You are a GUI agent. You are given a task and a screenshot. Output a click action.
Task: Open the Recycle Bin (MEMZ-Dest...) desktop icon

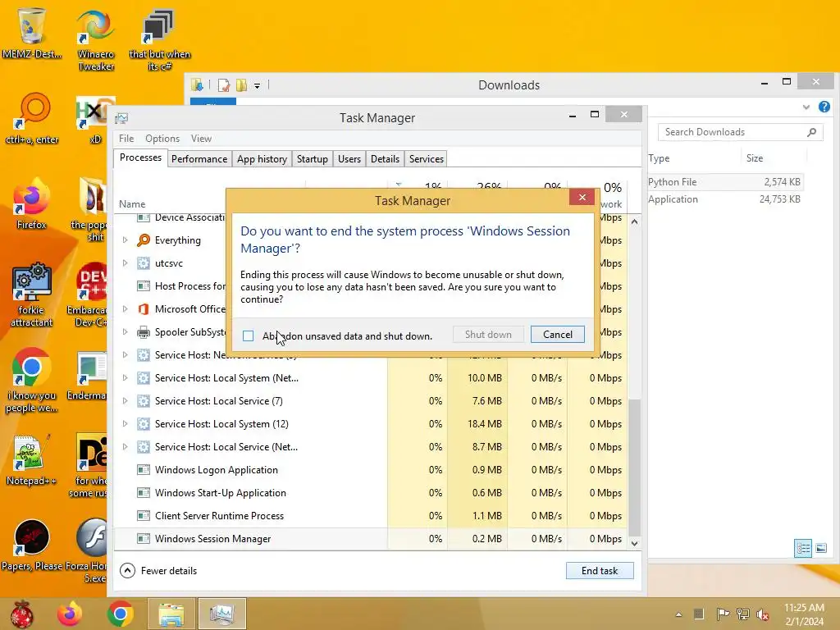[x=32, y=32]
